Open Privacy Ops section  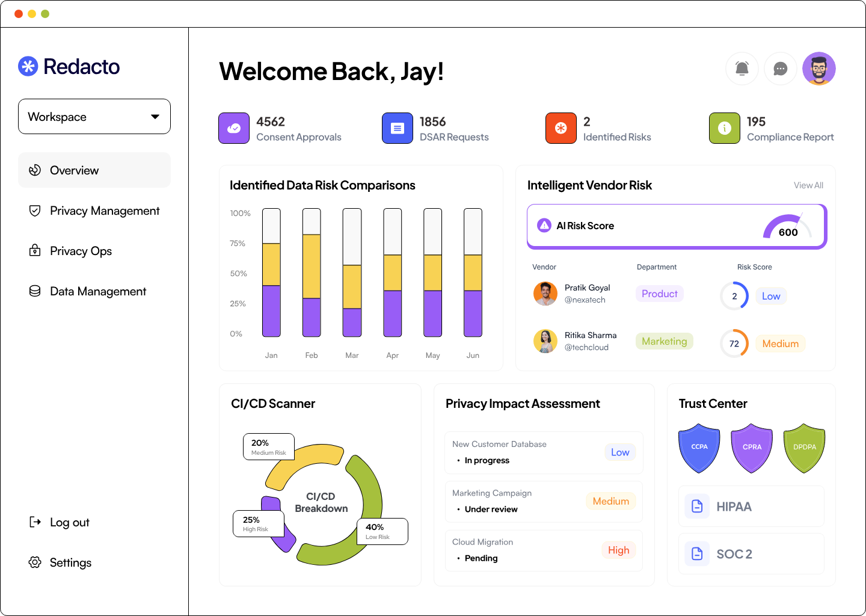pos(94,251)
